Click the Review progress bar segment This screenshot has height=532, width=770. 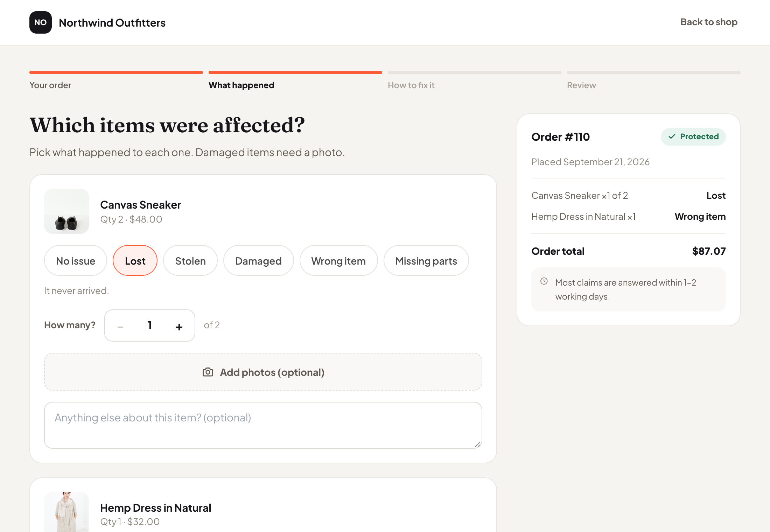(654, 72)
